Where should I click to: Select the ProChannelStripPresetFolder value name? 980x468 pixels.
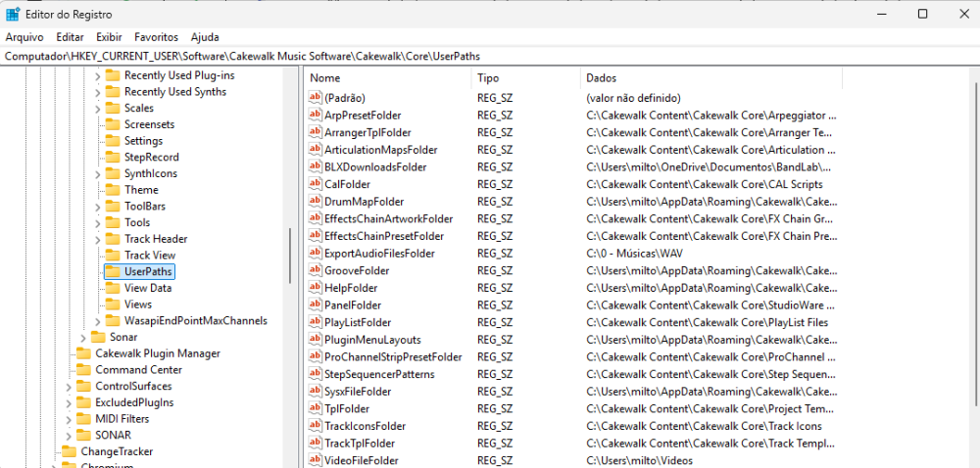tap(393, 357)
